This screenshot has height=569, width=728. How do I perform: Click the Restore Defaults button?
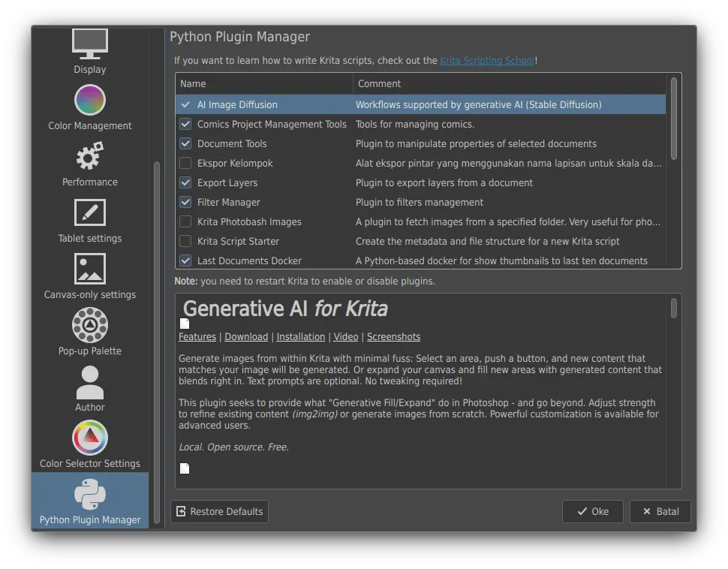click(220, 511)
